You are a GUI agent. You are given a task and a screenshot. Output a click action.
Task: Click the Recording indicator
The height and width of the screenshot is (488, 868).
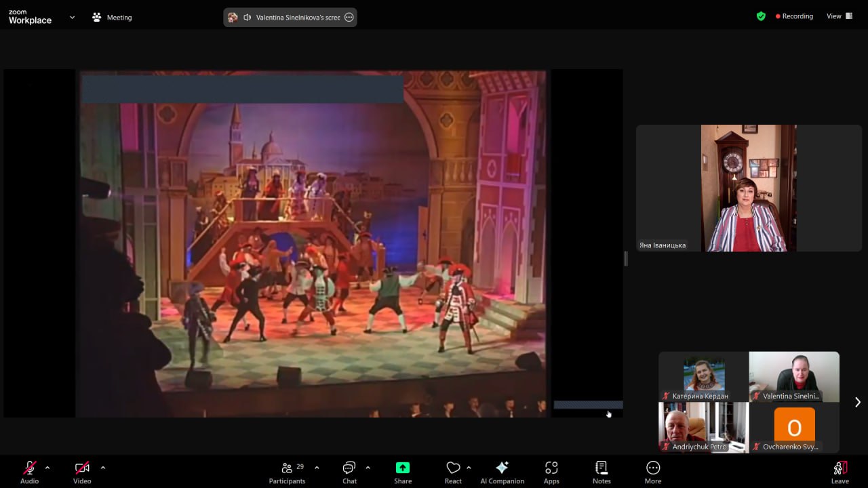(x=794, y=16)
